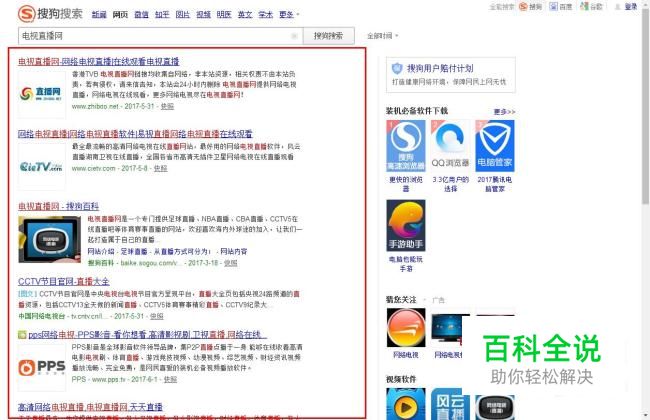The image size is (650, 420).
Task: Open the 足球直播 sub-link
Action: pyautogui.click(x=134, y=252)
